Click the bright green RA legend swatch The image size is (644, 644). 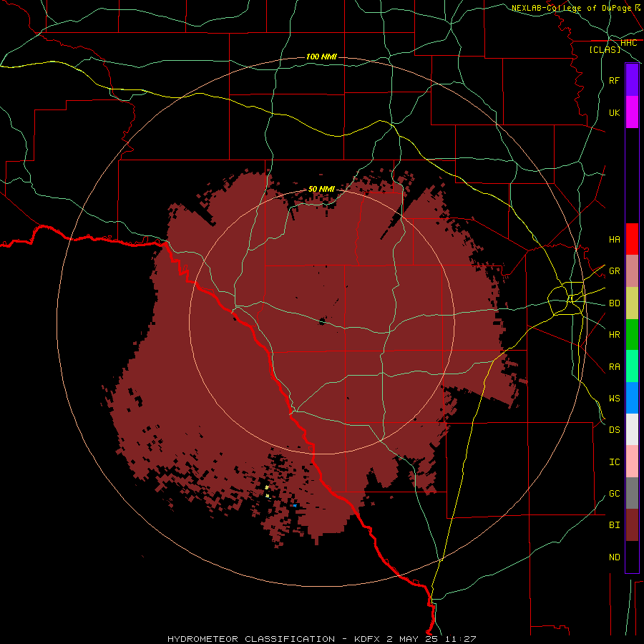(632, 366)
